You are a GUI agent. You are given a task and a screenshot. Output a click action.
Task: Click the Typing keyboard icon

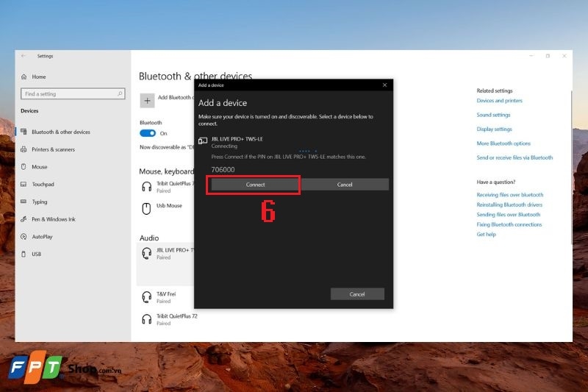(x=24, y=202)
